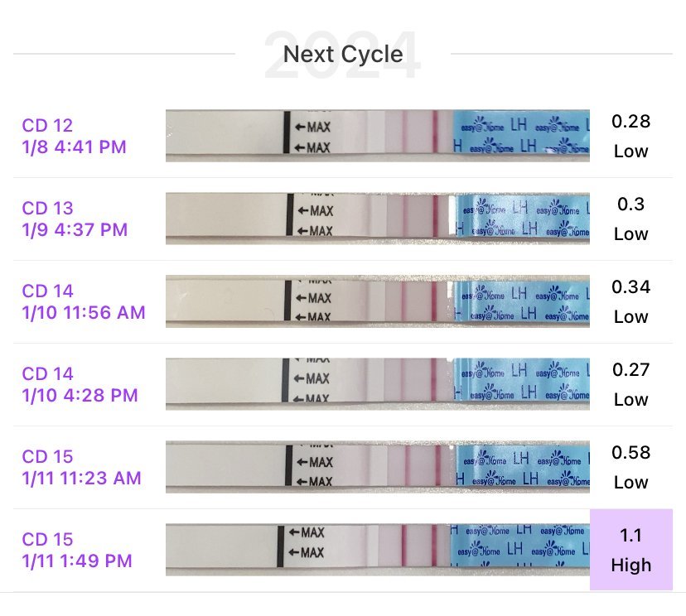Tap the CD 15 1/11 1:49 PM label
Screen dimensions: 686x616
click(77, 551)
